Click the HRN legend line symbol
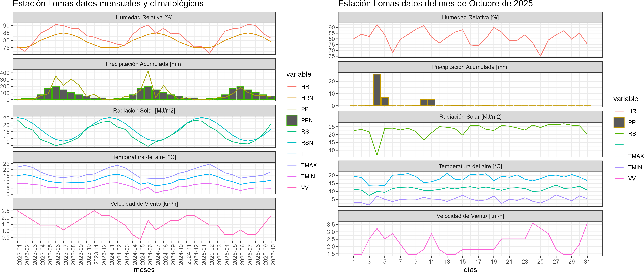Image resolution: width=644 pixels, height=272 pixels. [x=292, y=98]
